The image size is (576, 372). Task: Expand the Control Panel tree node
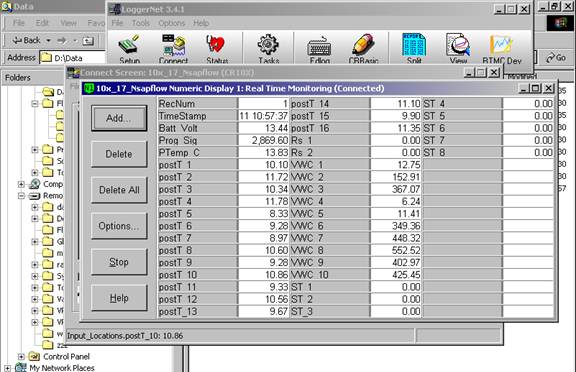(x=21, y=356)
